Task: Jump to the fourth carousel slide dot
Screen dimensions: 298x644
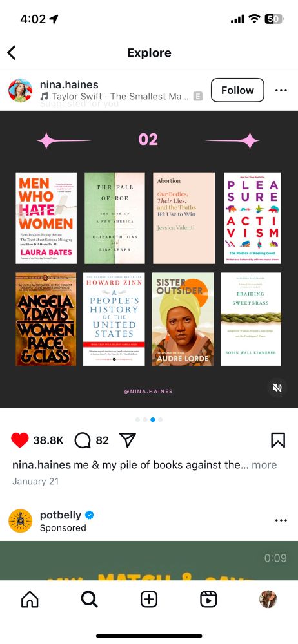Action: (x=161, y=419)
